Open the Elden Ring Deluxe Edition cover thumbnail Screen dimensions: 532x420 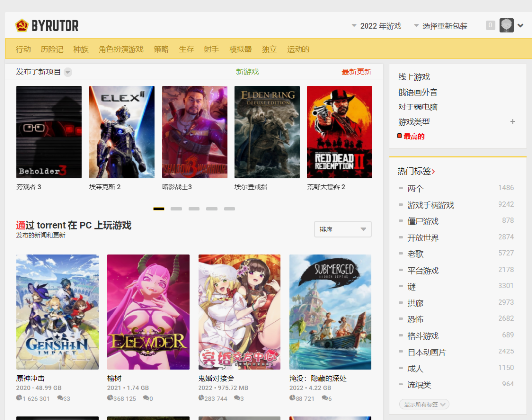[x=267, y=132]
